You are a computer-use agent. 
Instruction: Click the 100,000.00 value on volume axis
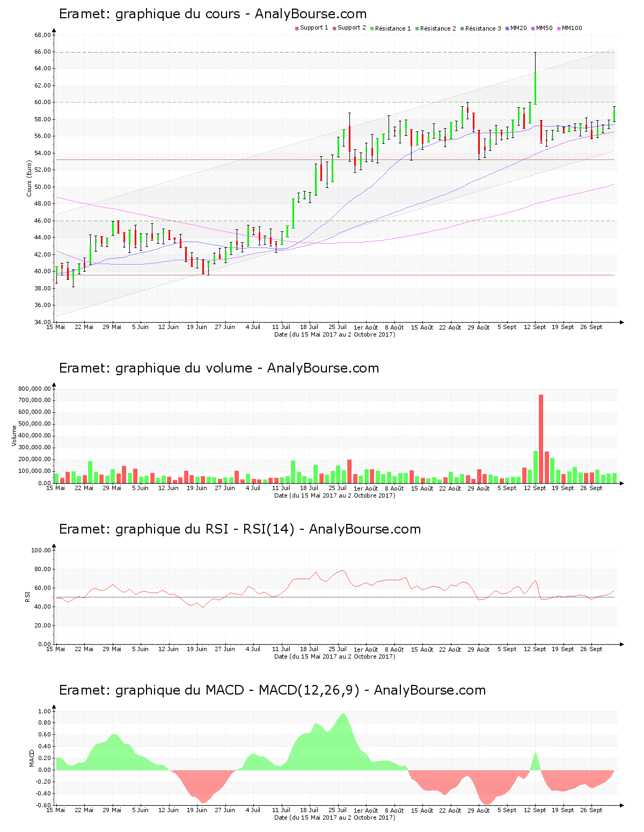[x=35, y=471]
